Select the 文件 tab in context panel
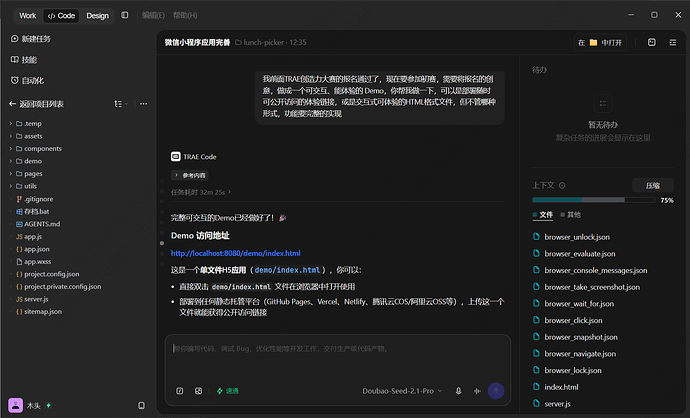690x418 pixels. 543,215
